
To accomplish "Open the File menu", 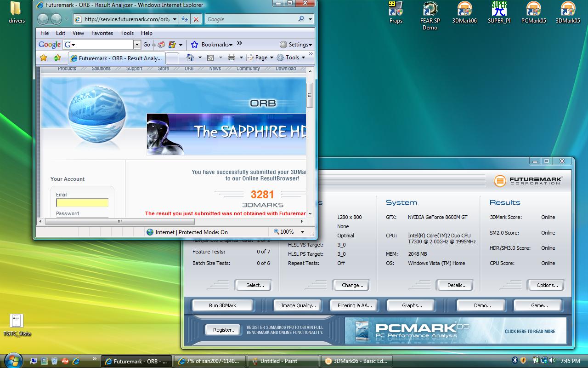I will 45,33.
